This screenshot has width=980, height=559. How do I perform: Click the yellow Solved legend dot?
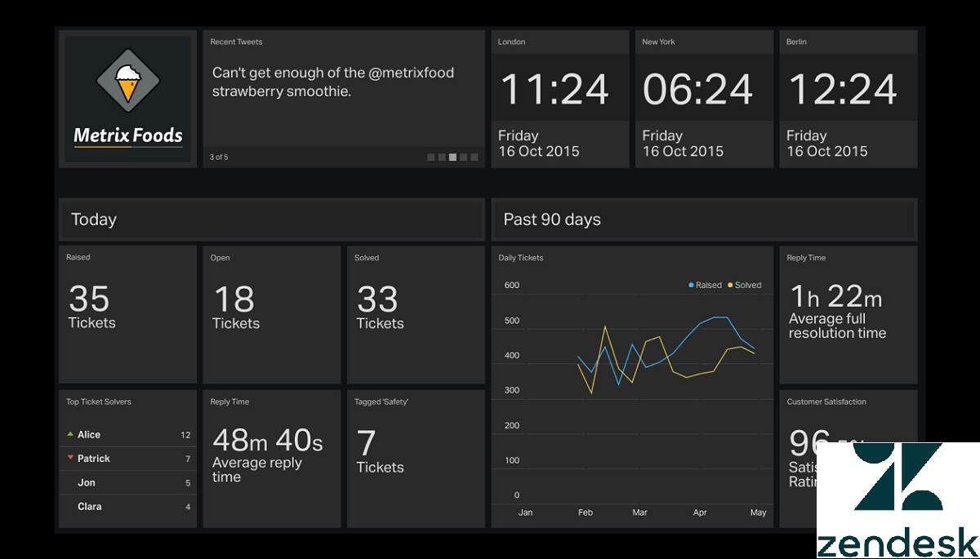pyautogui.click(x=730, y=285)
